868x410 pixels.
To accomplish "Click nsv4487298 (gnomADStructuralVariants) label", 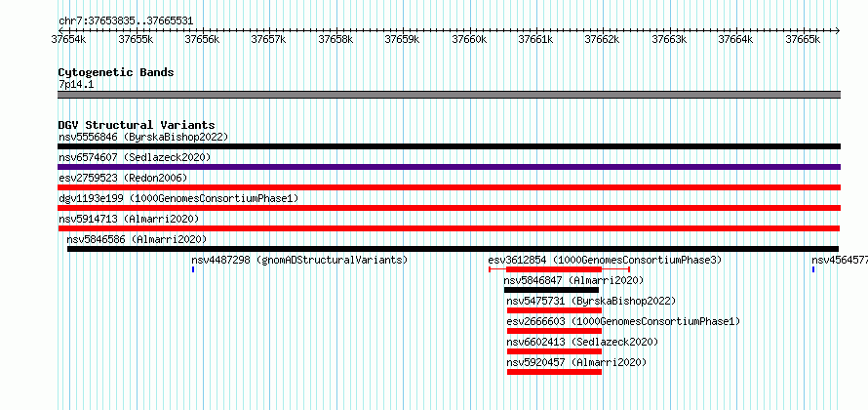I will click(299, 260).
